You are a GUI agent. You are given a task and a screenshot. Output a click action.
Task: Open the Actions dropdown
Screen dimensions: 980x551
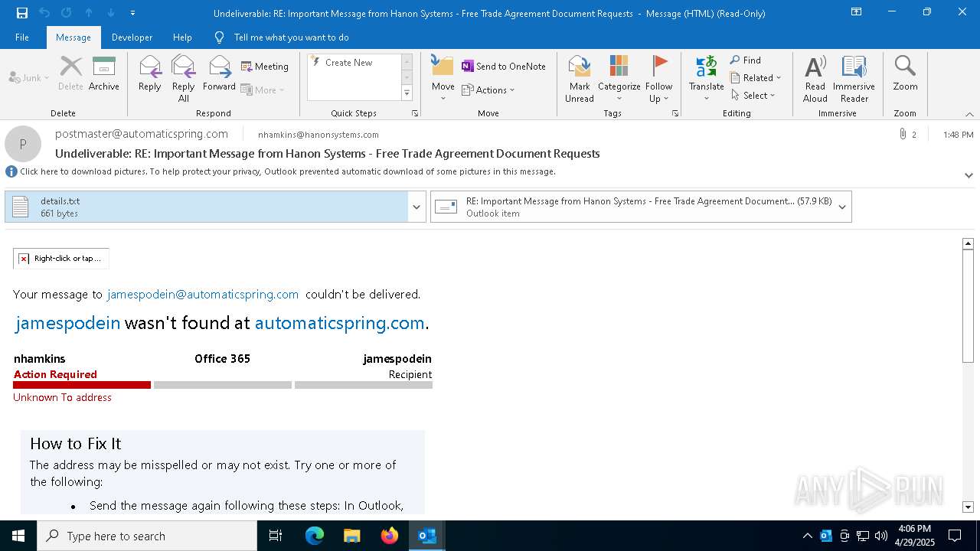point(488,90)
